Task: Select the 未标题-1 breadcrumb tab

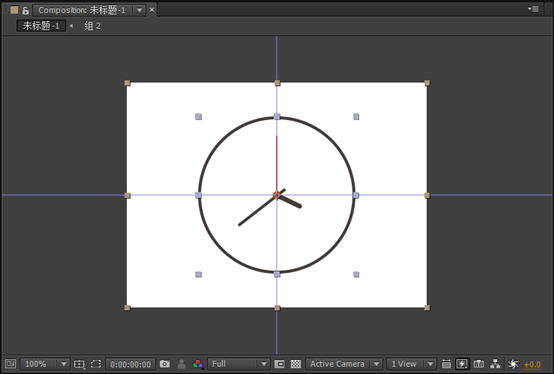Action: 41,26
